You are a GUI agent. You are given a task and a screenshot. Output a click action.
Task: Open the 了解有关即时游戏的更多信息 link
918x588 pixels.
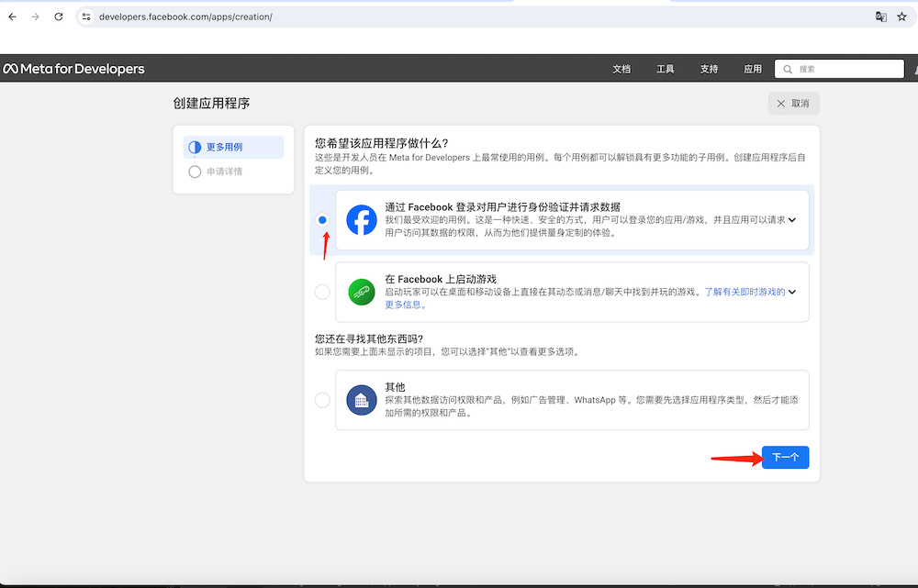744,292
